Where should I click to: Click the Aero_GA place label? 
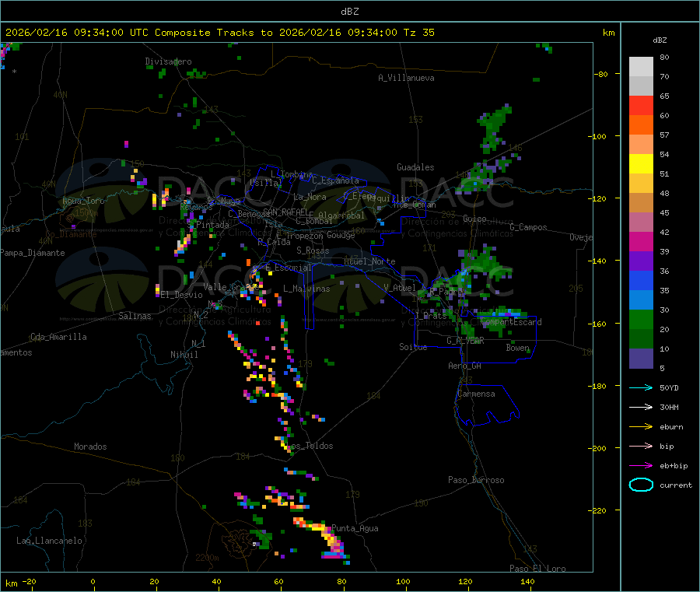pos(465,366)
